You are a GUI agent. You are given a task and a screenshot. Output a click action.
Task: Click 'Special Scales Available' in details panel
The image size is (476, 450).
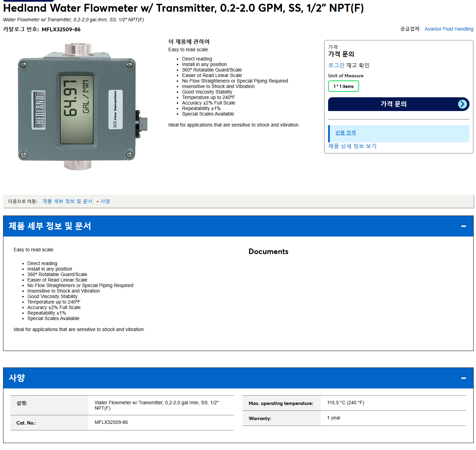(53, 318)
